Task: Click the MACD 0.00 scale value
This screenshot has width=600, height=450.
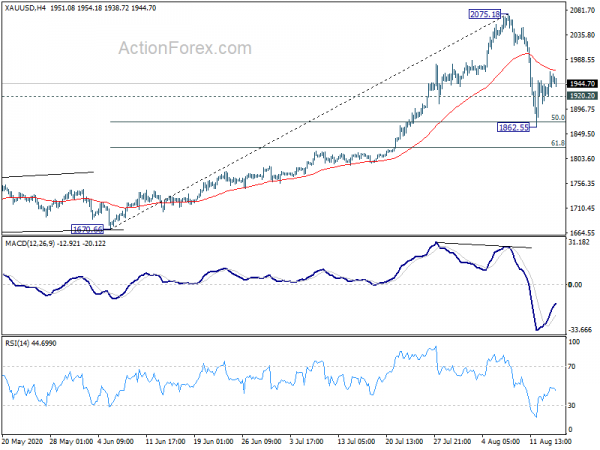Action: (x=575, y=285)
